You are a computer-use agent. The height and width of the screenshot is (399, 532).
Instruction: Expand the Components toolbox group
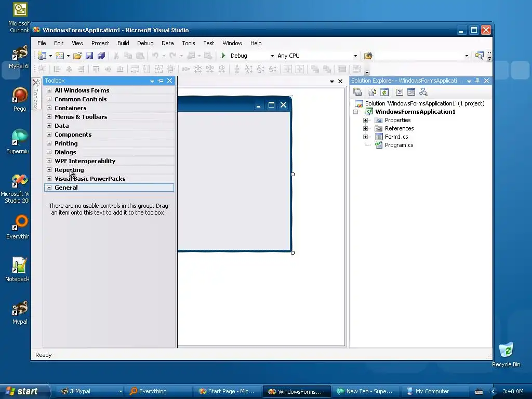point(49,135)
